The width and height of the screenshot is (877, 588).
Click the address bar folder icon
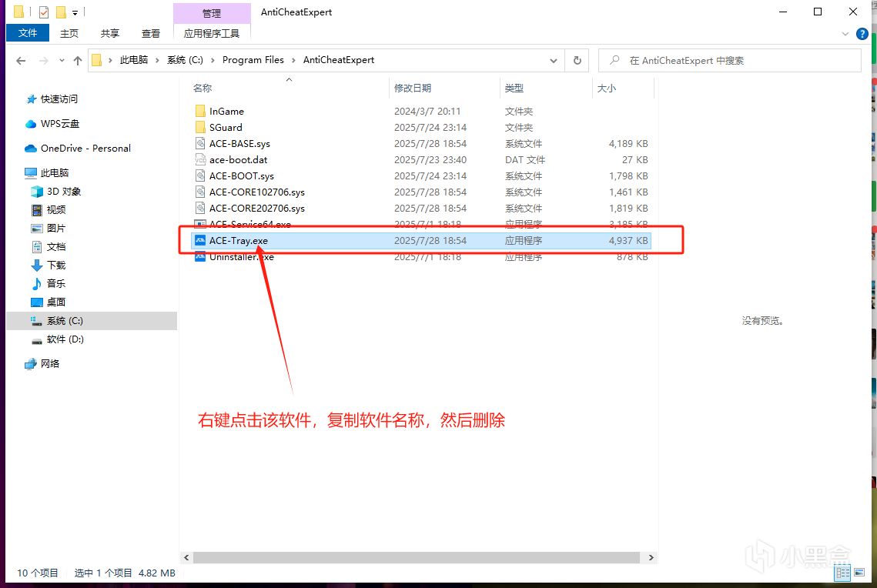click(x=96, y=60)
